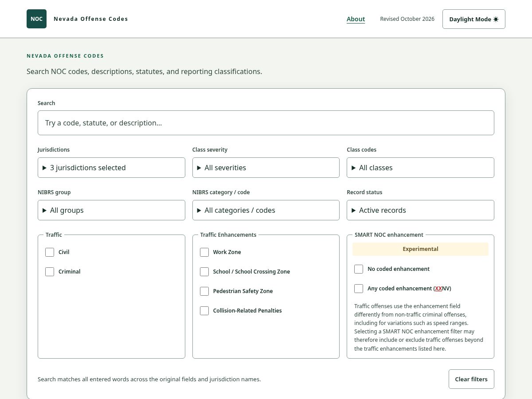532x399 pixels.
Task: Check the Civil traffic checkbox
Action: pyautogui.click(x=50, y=252)
